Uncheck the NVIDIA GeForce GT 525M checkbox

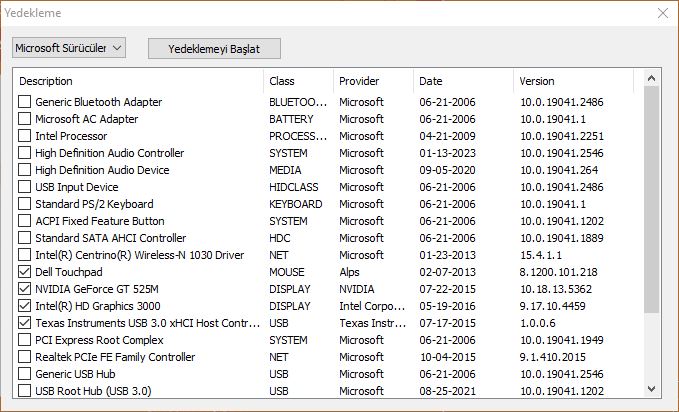click(x=25, y=289)
